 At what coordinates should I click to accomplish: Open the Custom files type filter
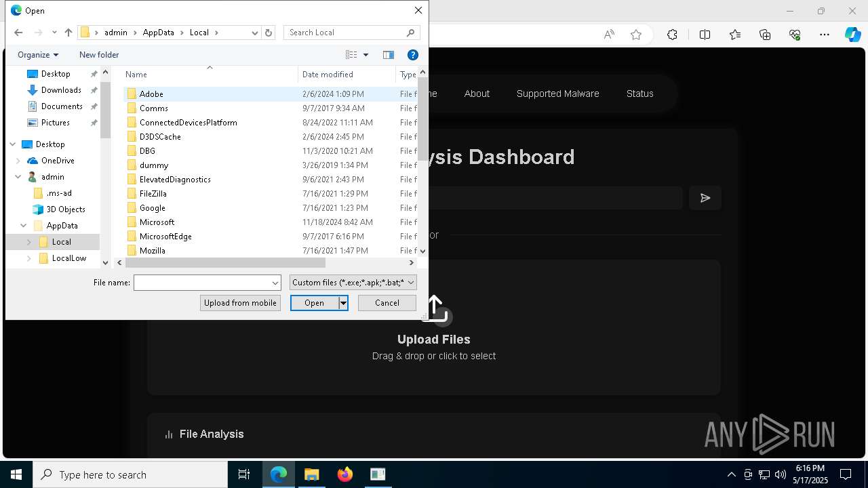353,283
